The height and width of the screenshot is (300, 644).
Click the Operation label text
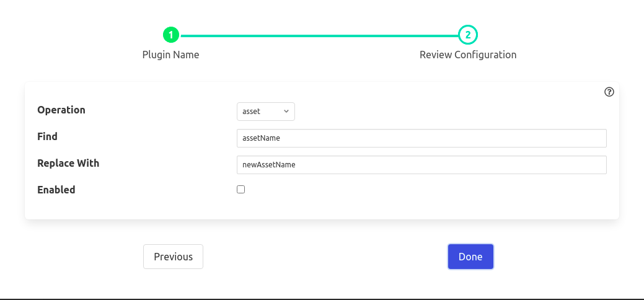point(61,110)
